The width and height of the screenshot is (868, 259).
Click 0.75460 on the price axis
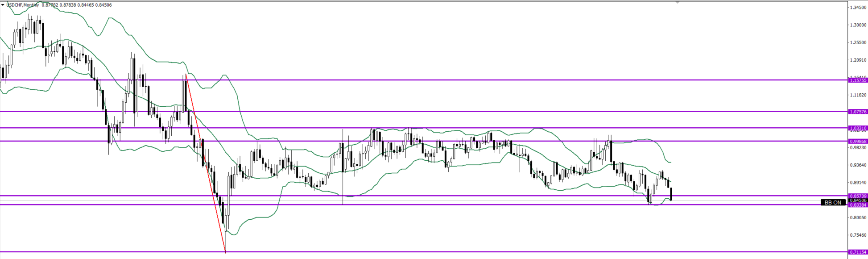coord(858,235)
